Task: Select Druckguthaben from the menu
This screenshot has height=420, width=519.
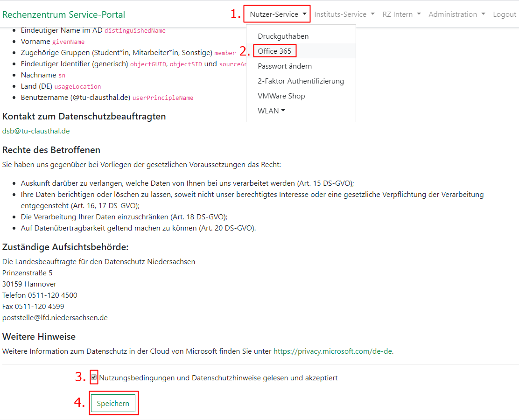Action: (283, 36)
